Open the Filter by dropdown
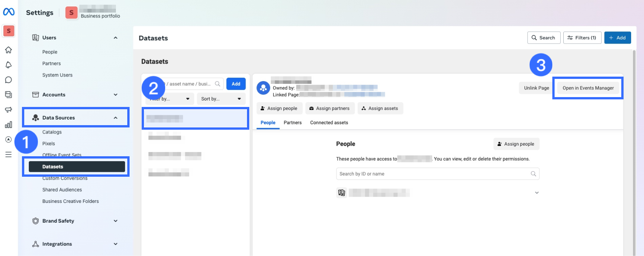The height and width of the screenshot is (256, 644). tap(170, 99)
